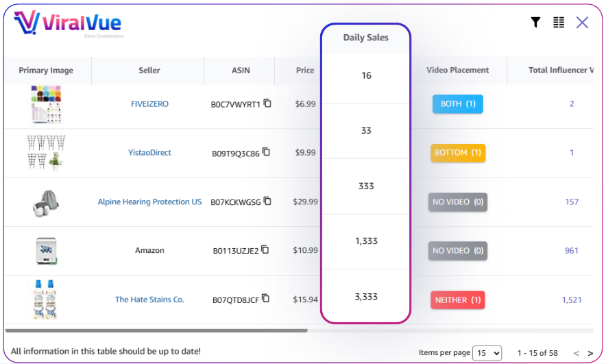
Task: Click influencer count 1,521
Action: pyautogui.click(x=572, y=300)
